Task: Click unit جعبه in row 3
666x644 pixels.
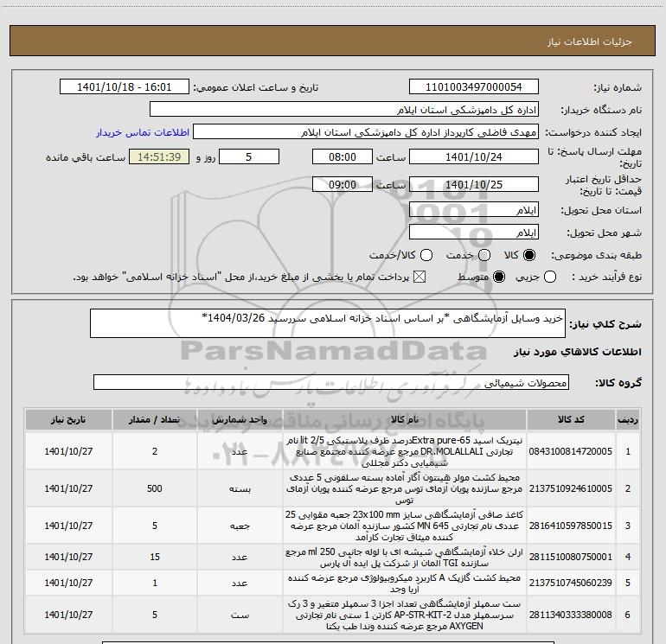Action: coord(240,526)
